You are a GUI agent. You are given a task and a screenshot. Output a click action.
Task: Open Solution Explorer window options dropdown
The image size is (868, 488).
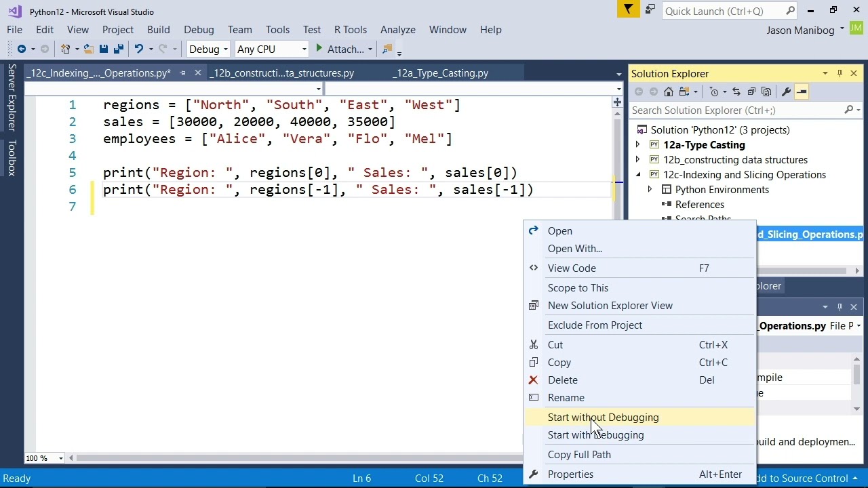[825, 73]
